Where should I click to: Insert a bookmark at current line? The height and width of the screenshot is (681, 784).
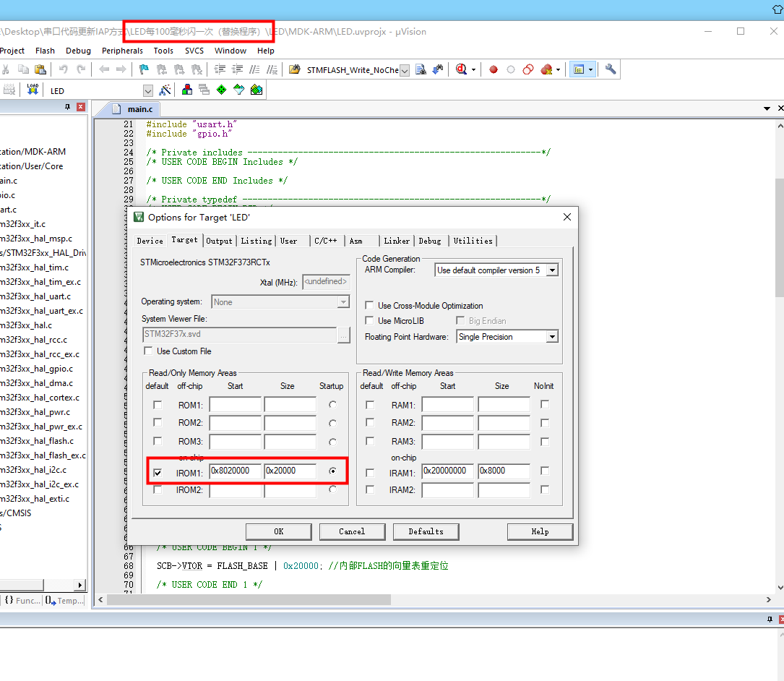coord(142,69)
